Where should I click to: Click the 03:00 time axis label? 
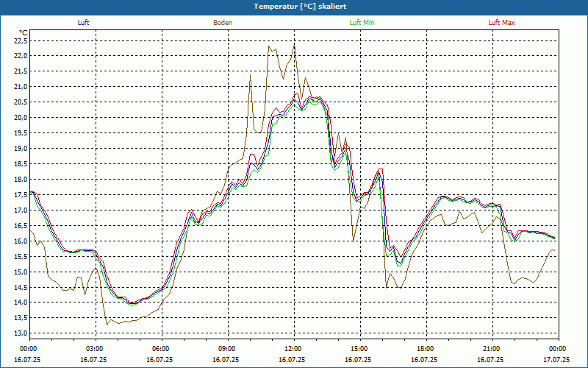click(x=96, y=349)
